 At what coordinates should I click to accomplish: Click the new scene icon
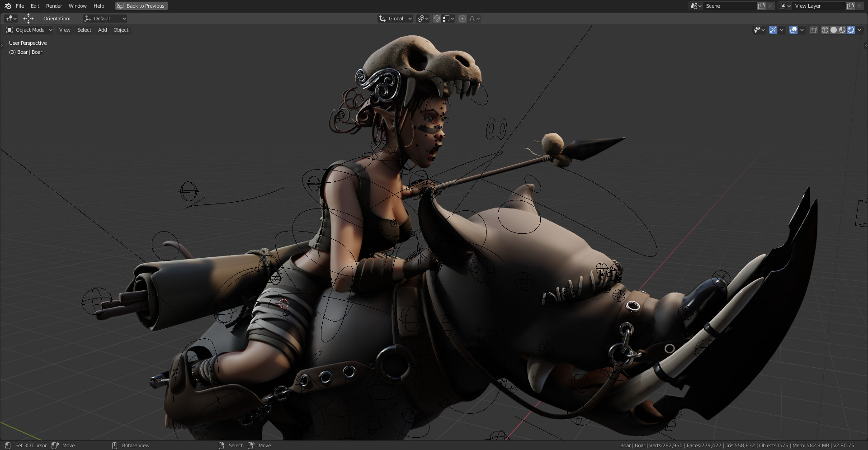click(761, 6)
